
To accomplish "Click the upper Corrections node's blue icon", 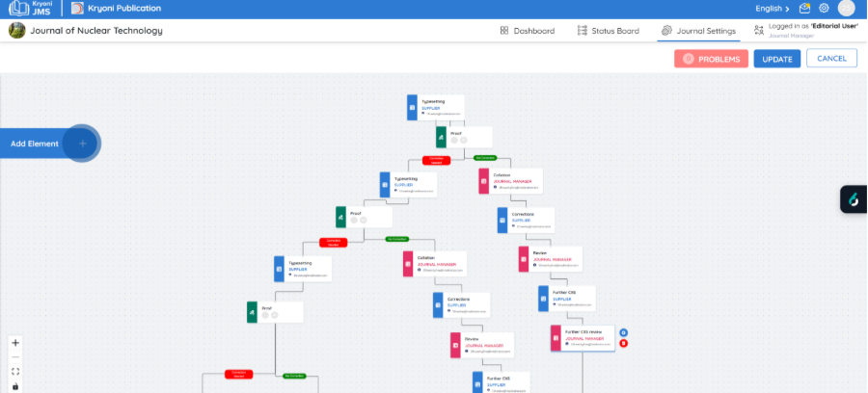I will (502, 220).
